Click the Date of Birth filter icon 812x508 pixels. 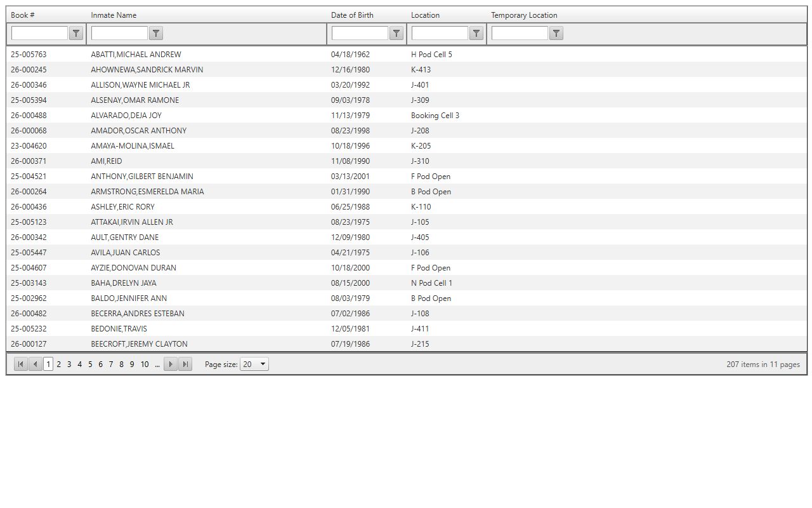tap(396, 34)
